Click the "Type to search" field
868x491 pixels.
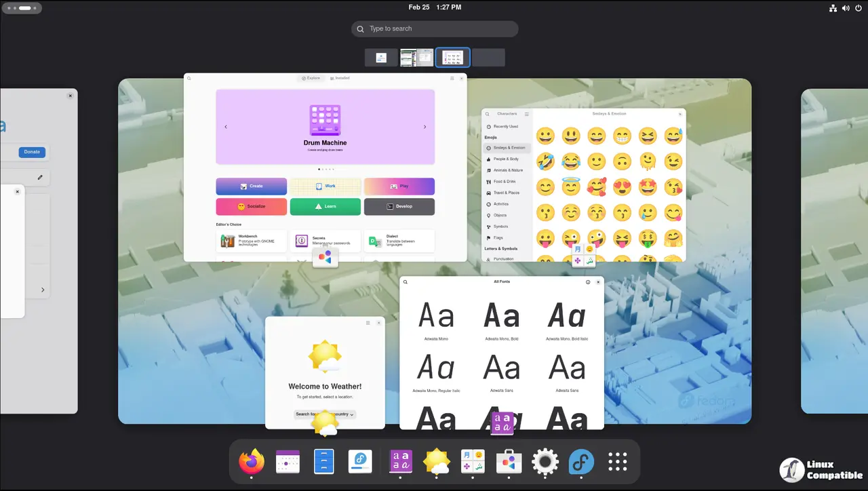point(435,28)
